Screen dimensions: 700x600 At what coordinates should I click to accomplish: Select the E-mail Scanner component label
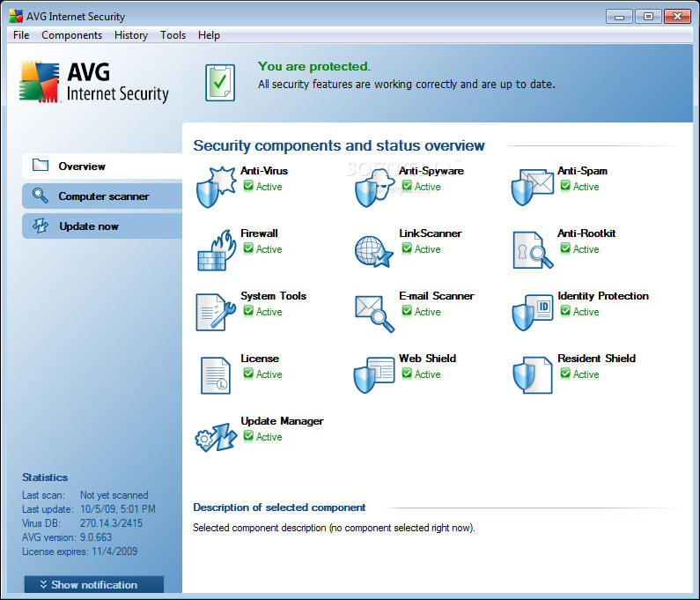click(436, 296)
